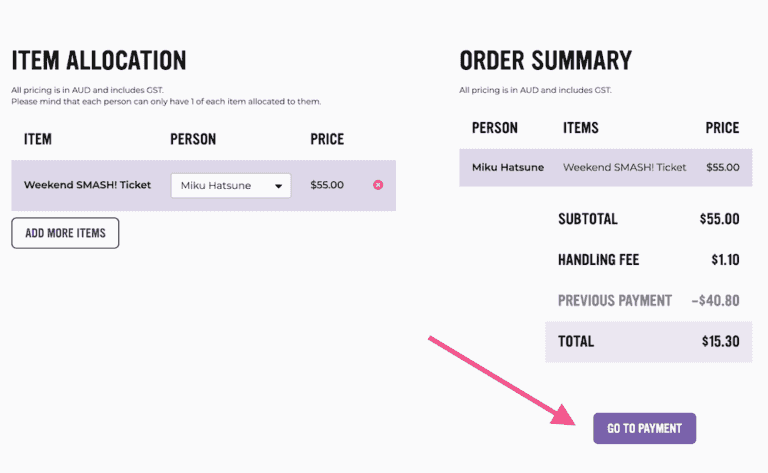Click the TOTAL label in highlighted row
This screenshot has height=473, width=768.
(576, 341)
